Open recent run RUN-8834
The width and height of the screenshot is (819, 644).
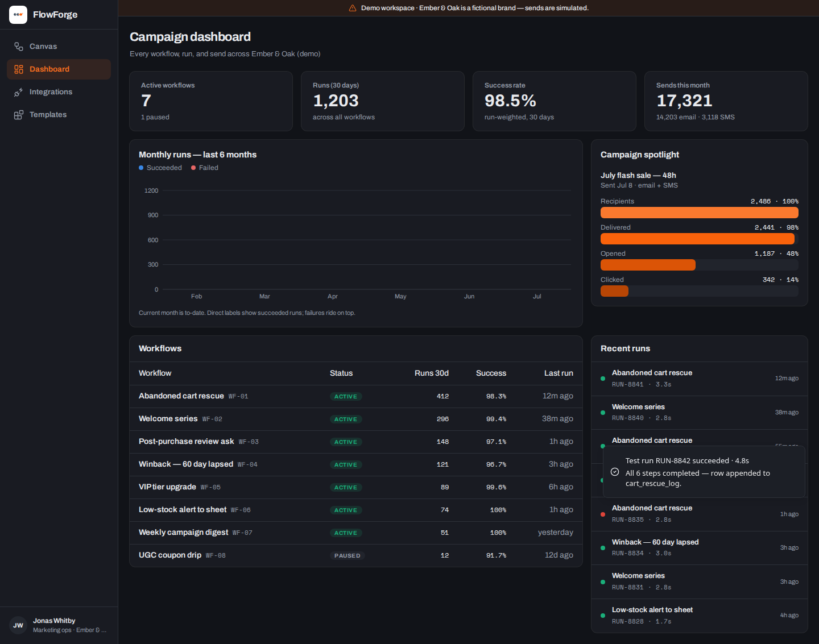click(700, 548)
